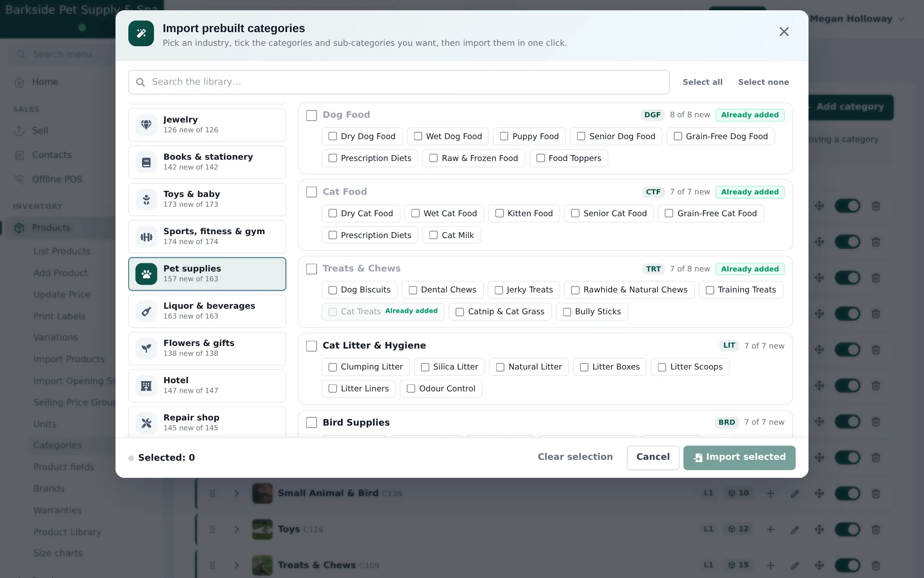The width and height of the screenshot is (924, 578).
Task: Tick the Cat Litter & Hygiene category checkbox
Action: (x=311, y=346)
